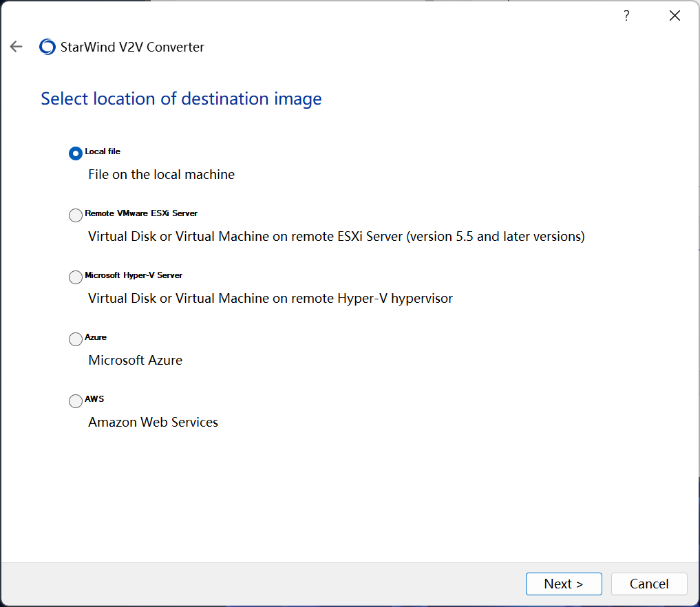Select the AWS radio button
The image size is (700, 607).
(76, 401)
